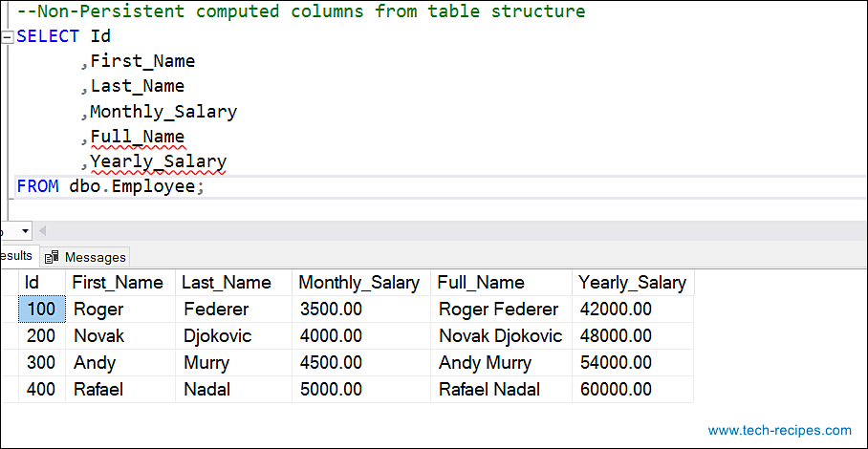
Task: Select the Yearly_Salary column header
Action: tap(633, 283)
